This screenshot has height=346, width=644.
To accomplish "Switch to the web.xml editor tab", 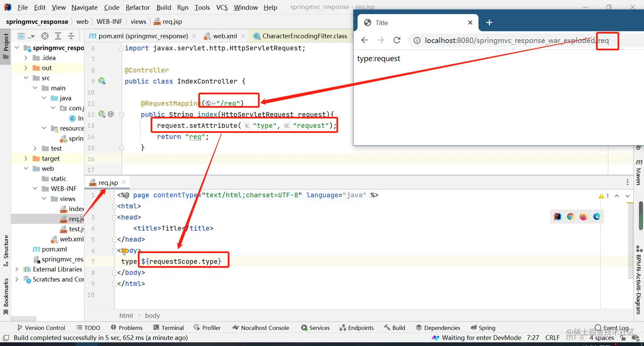I will 225,36.
